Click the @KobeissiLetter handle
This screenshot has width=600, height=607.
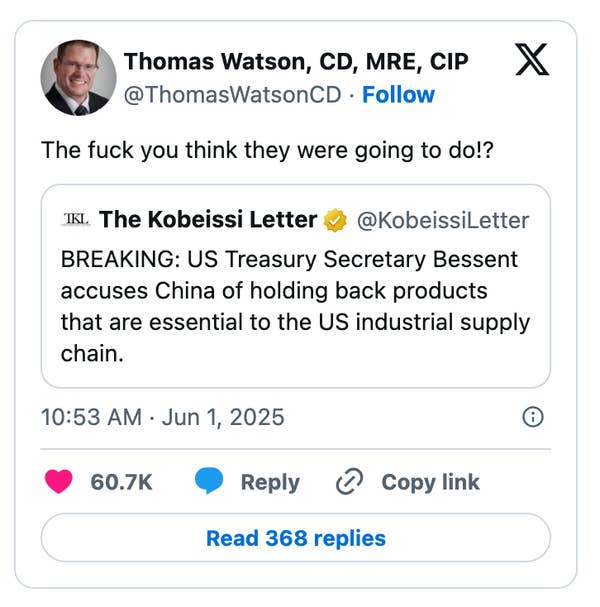point(443,221)
